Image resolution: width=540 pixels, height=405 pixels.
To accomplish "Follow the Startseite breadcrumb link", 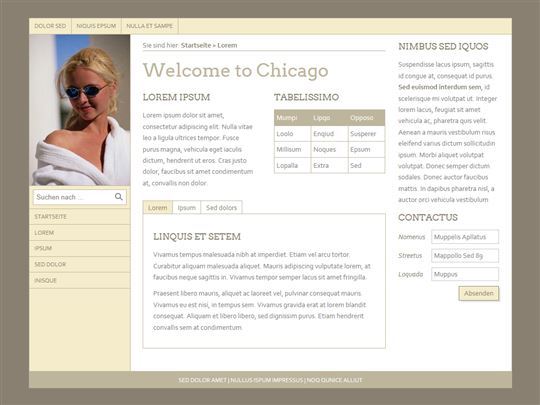I will pos(196,45).
